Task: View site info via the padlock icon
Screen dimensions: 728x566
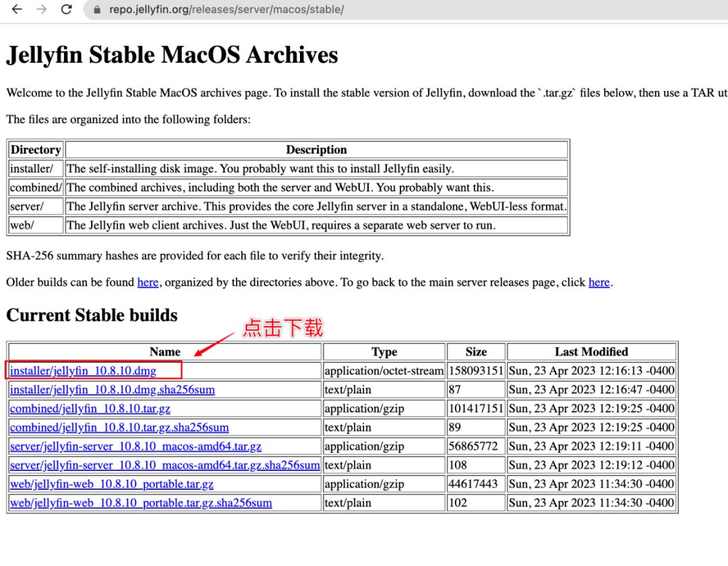Action: (x=97, y=9)
